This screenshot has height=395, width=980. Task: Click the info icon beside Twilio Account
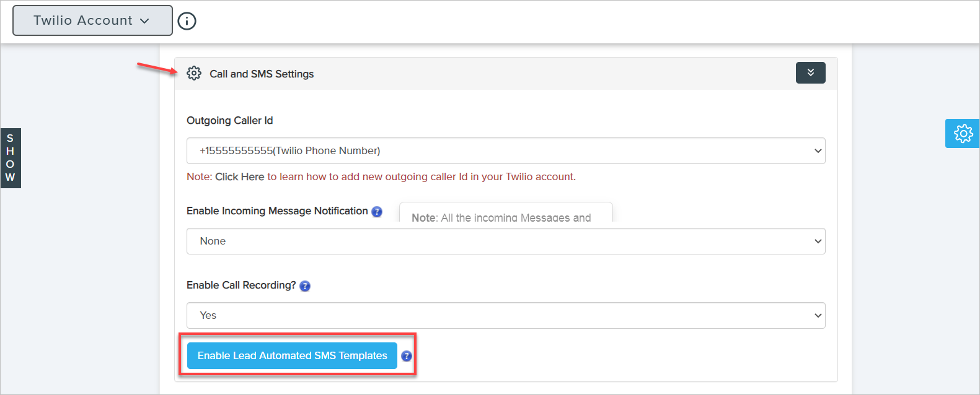(x=187, y=21)
